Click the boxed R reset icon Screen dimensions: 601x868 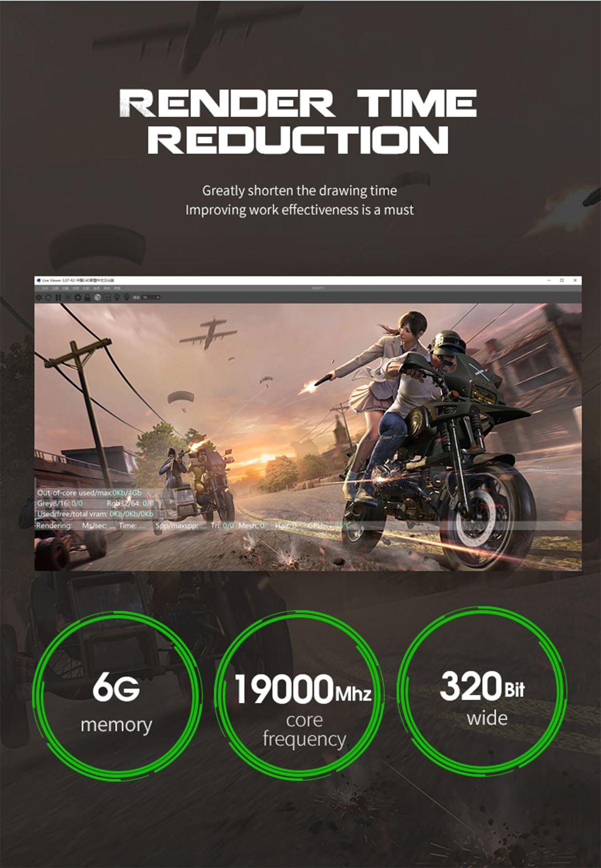(x=68, y=297)
